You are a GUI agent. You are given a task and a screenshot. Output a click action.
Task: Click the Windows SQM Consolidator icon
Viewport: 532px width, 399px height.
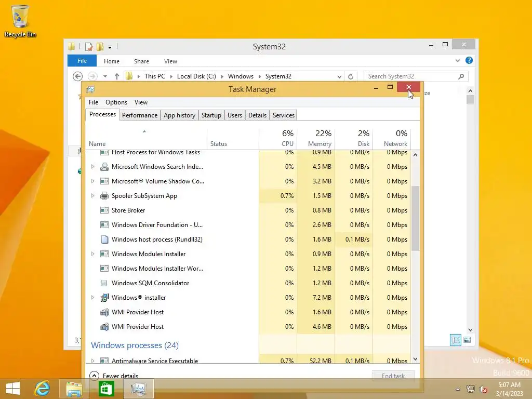(x=104, y=283)
